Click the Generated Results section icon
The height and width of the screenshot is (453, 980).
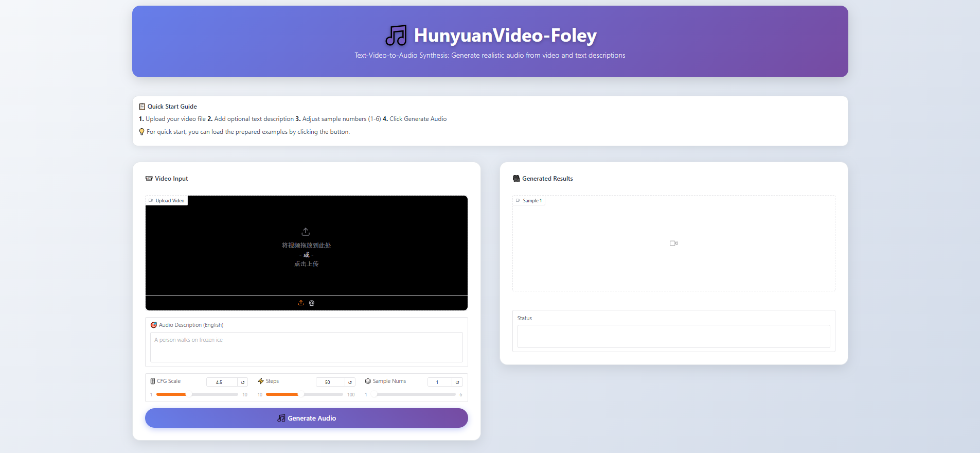(x=516, y=179)
